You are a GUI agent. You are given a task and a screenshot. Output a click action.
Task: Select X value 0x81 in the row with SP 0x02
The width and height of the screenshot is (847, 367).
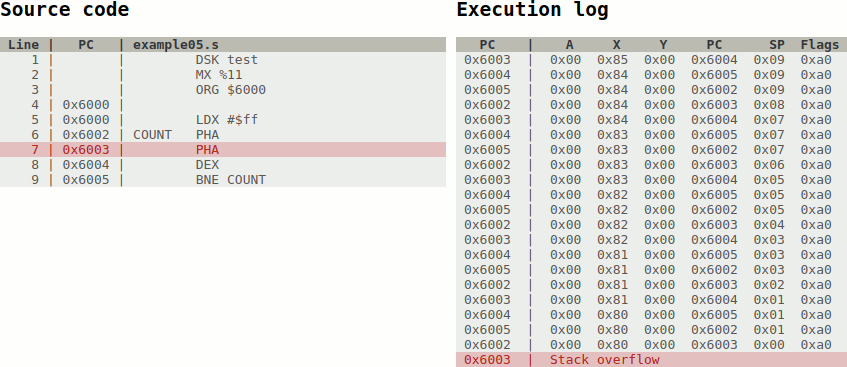click(x=613, y=285)
